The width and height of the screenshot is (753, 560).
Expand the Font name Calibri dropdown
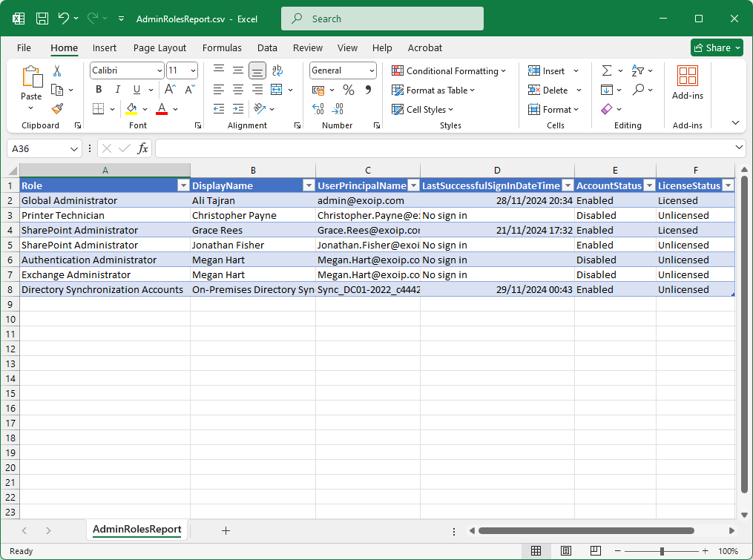point(160,70)
